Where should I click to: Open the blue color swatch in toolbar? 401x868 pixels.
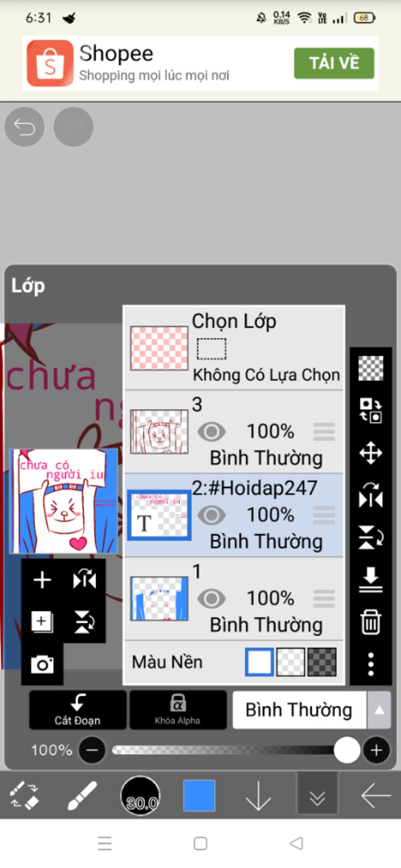point(199,796)
